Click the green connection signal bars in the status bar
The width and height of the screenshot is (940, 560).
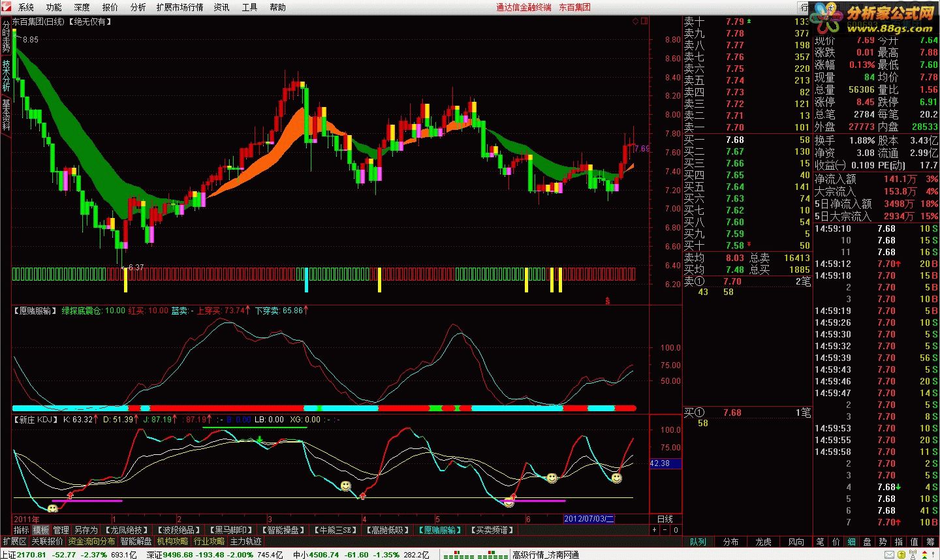(475, 555)
